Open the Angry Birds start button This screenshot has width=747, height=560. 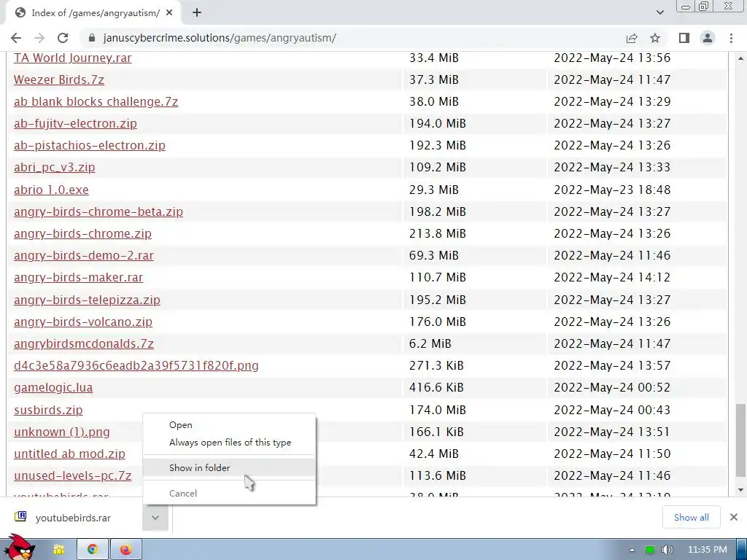pyautogui.click(x=19, y=547)
